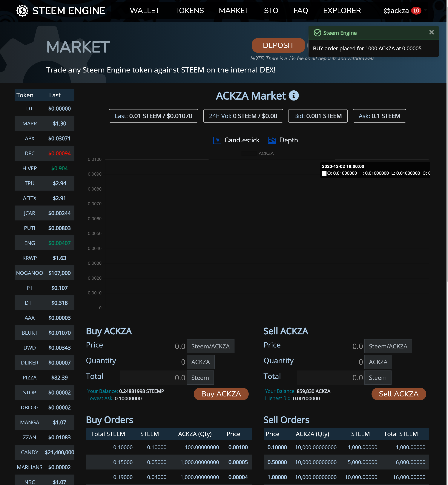
Task: Toggle the ACKZA chart legend swatch
Action: coord(249,153)
